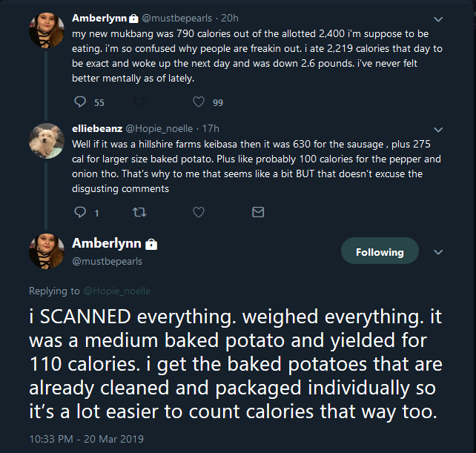Send elliebeanz's tweet via direct message
Image resolution: width=476 pixels, height=453 pixels.
pyautogui.click(x=258, y=212)
